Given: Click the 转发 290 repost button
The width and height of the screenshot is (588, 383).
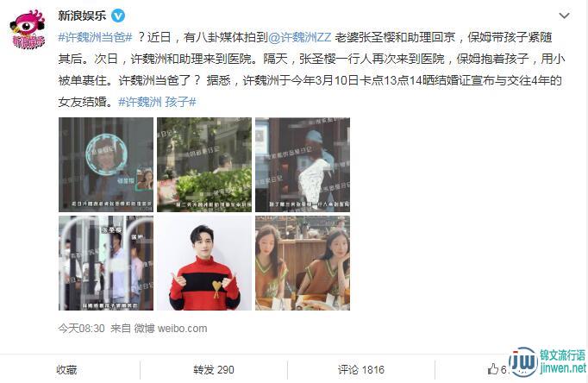Looking at the screenshot, I should click(213, 370).
